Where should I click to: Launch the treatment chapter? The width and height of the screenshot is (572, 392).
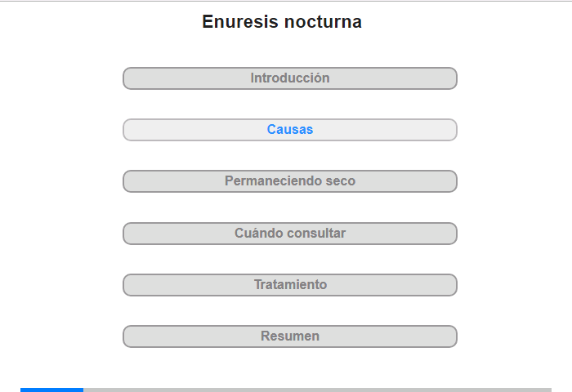pyautogui.click(x=290, y=285)
